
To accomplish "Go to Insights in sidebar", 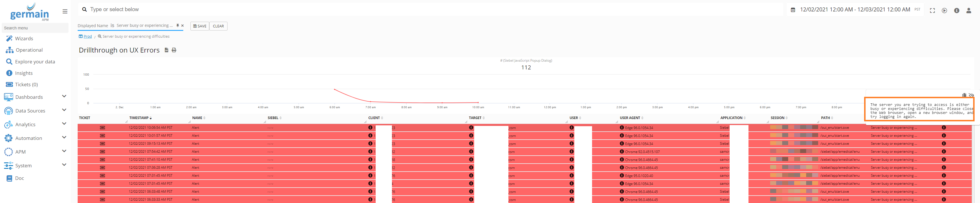I will point(24,73).
